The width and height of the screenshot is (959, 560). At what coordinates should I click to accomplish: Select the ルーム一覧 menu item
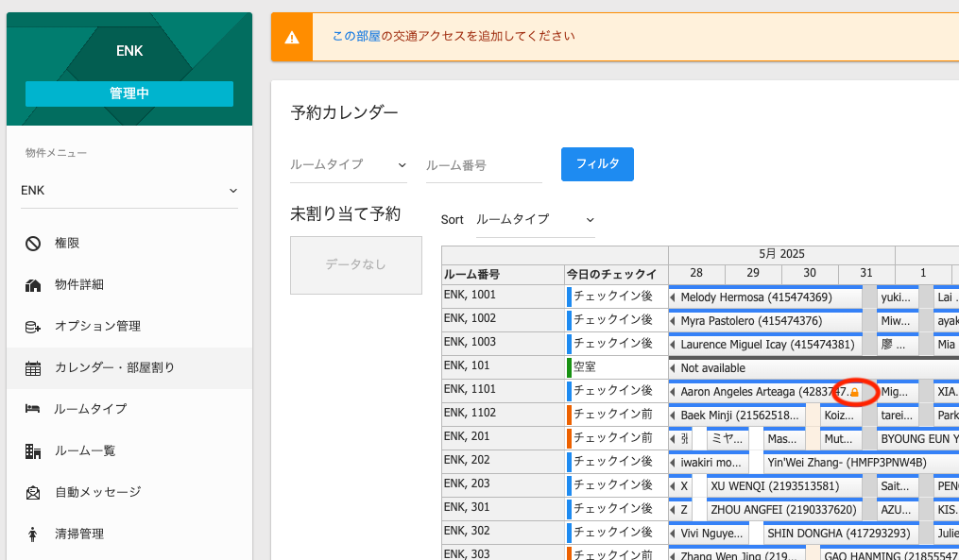tap(85, 451)
